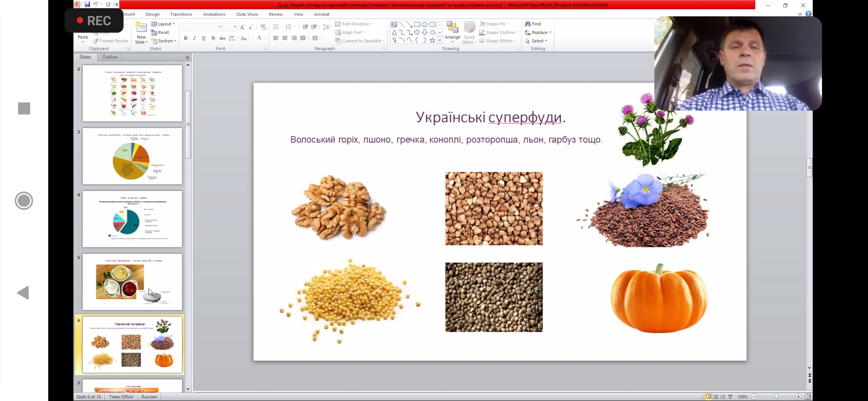The height and width of the screenshot is (401, 868).
Task: Zoom out with the minus button
Action: coord(754,397)
